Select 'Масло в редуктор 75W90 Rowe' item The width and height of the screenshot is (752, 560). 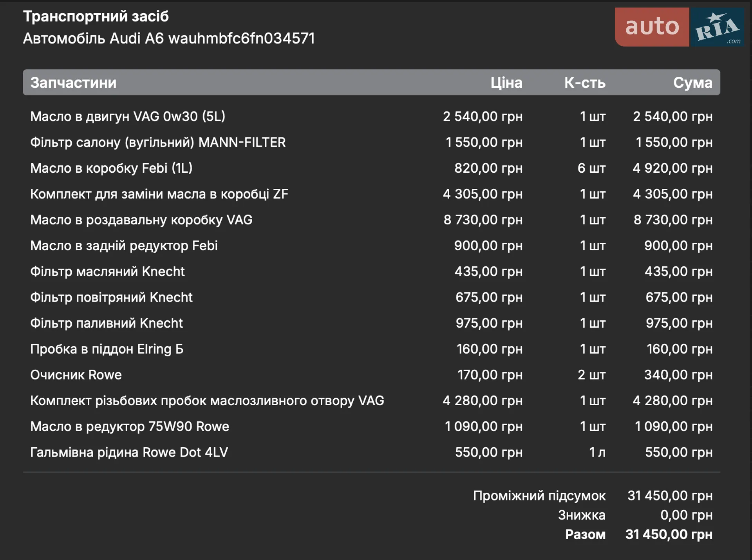130,426
